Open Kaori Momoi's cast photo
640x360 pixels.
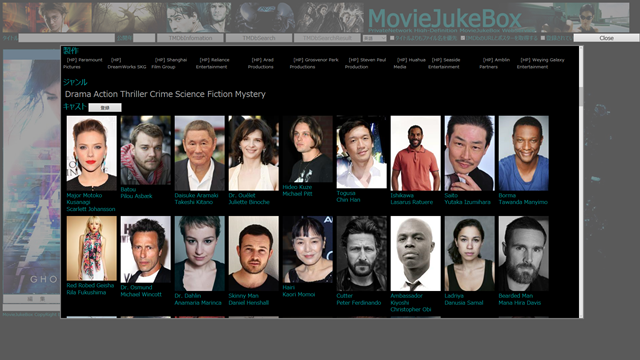pos(308,249)
